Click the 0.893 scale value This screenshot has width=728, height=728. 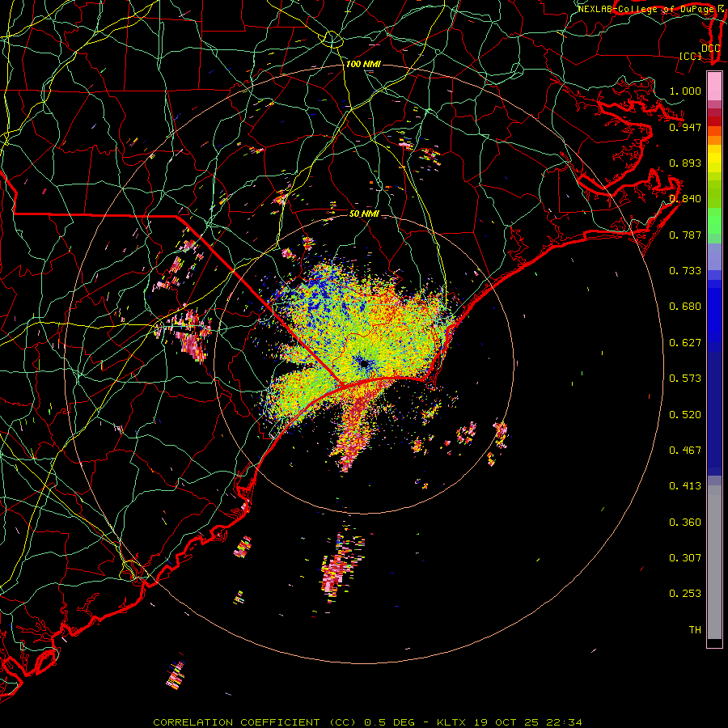tap(685, 163)
